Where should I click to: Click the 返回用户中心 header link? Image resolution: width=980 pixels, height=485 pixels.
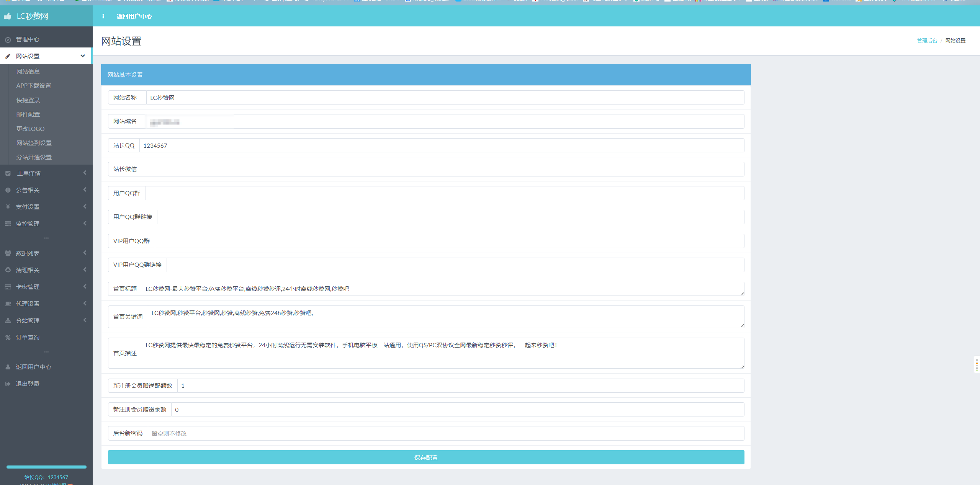(x=134, y=16)
